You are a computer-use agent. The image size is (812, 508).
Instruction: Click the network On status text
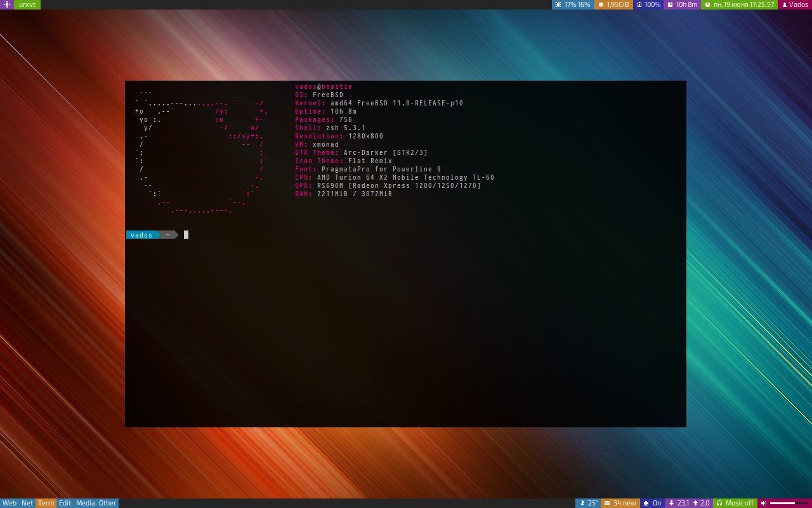click(x=657, y=503)
